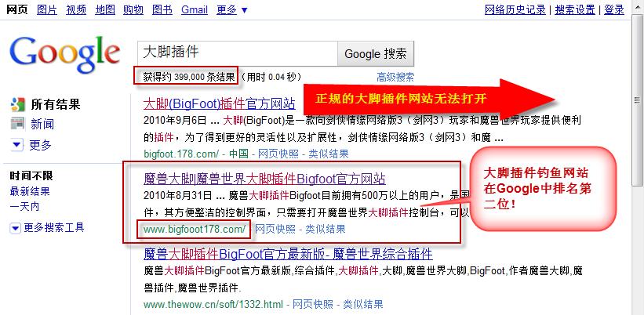Click the vertical scrollbar on the right
644x315 pixels.
pyautogui.click(x=638, y=157)
